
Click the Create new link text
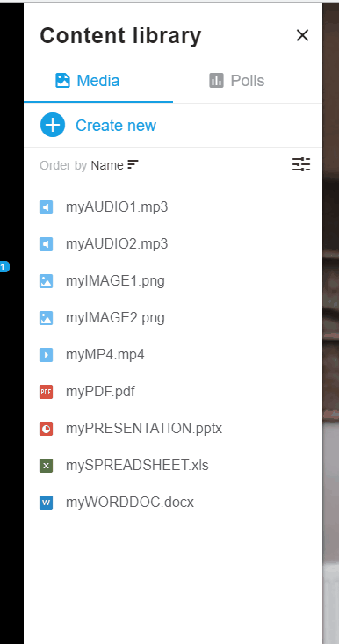tap(116, 126)
